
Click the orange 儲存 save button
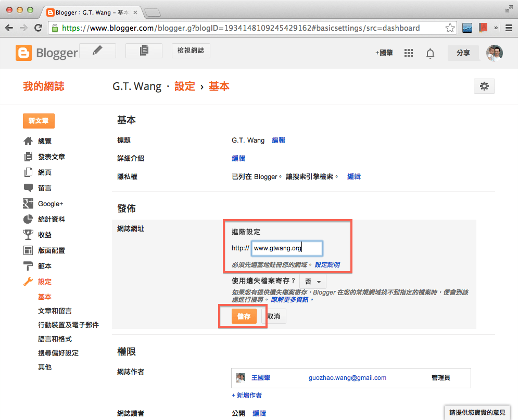point(243,316)
